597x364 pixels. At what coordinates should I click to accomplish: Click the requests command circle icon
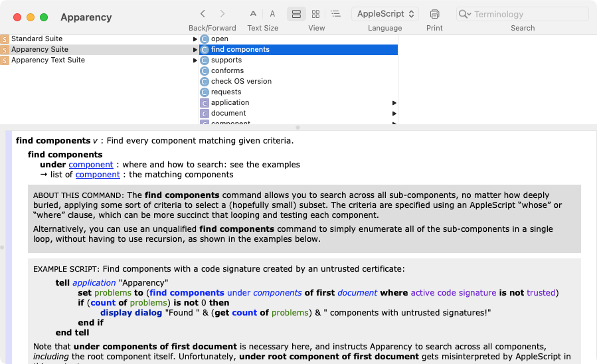click(205, 92)
